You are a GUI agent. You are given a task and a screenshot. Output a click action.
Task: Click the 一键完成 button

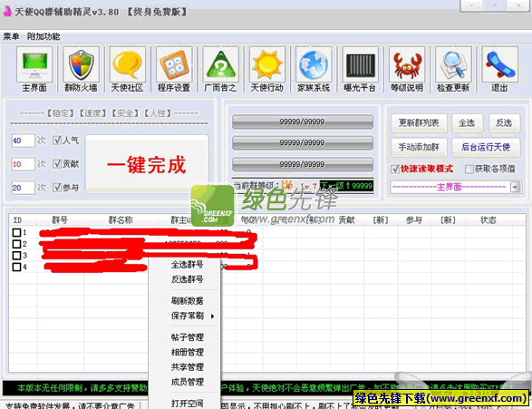[147, 165]
